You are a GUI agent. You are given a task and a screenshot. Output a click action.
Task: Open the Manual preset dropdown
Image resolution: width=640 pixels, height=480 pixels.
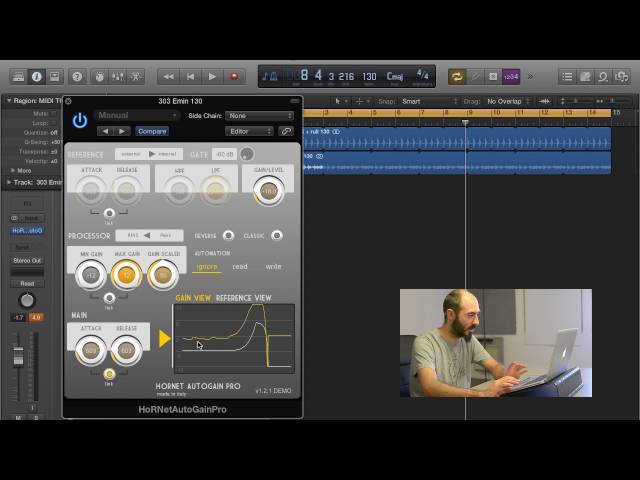pyautogui.click(x=137, y=116)
